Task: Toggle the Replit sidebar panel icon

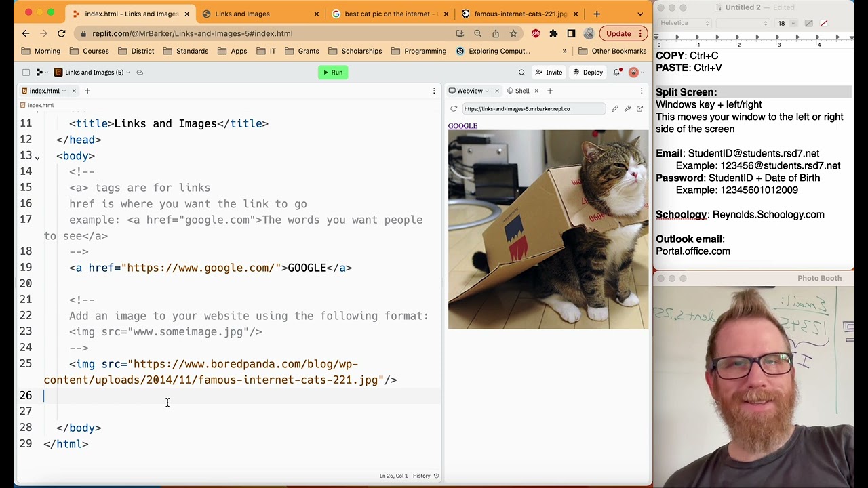Action: (x=26, y=73)
